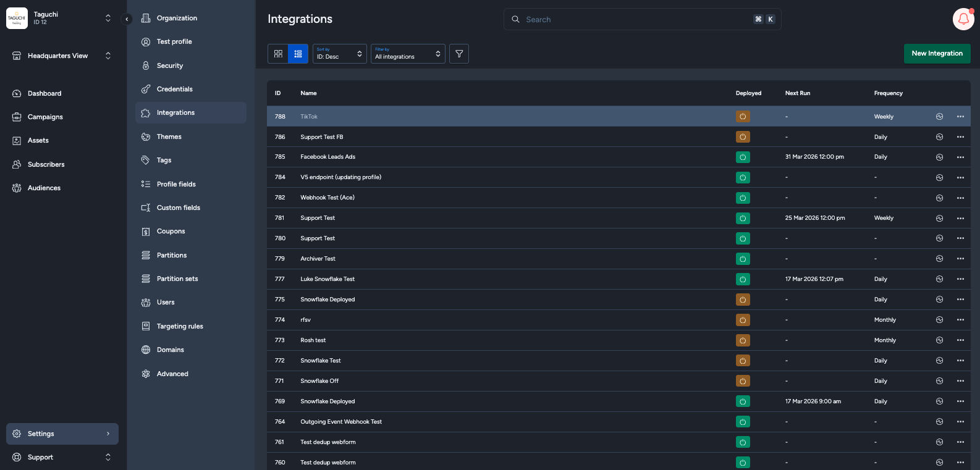The width and height of the screenshot is (980, 470).
Task: Open activity icon for the TikTok row
Action: (x=939, y=116)
